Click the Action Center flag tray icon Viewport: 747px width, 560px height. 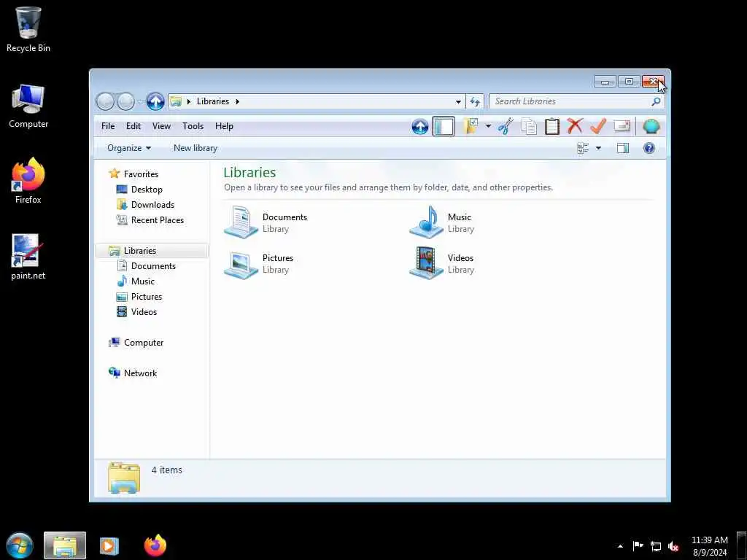point(638,546)
